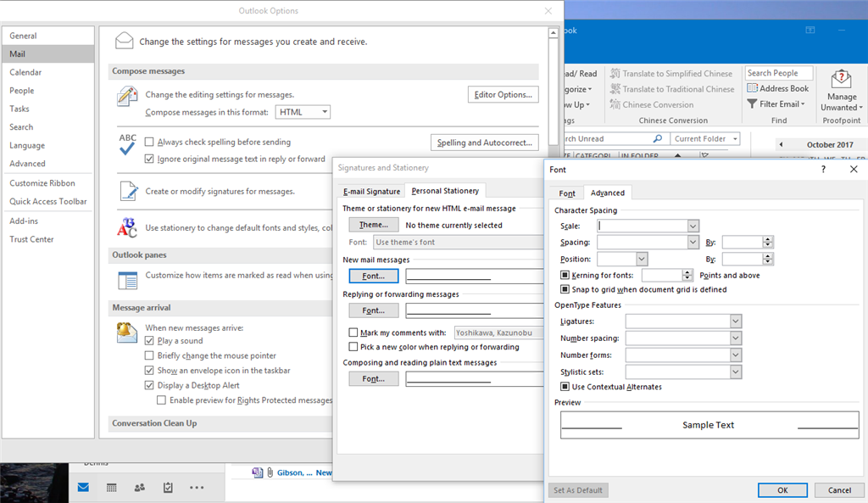Click the envelope icon in Outlook Options header
This screenshot has width=868, height=503.
124,41
